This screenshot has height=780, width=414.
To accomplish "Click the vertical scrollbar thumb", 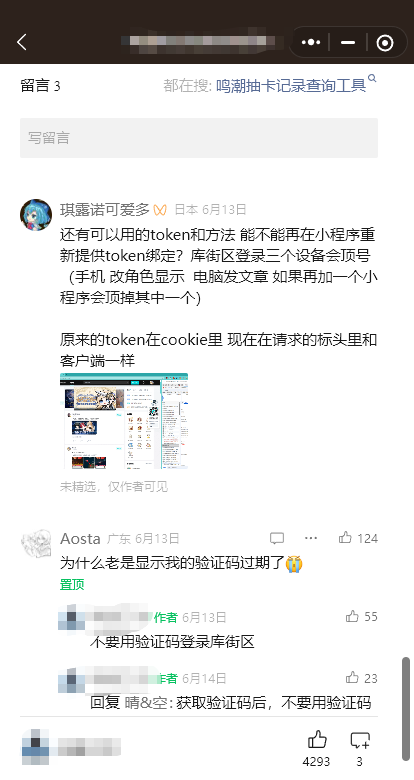I will [x=406, y=709].
